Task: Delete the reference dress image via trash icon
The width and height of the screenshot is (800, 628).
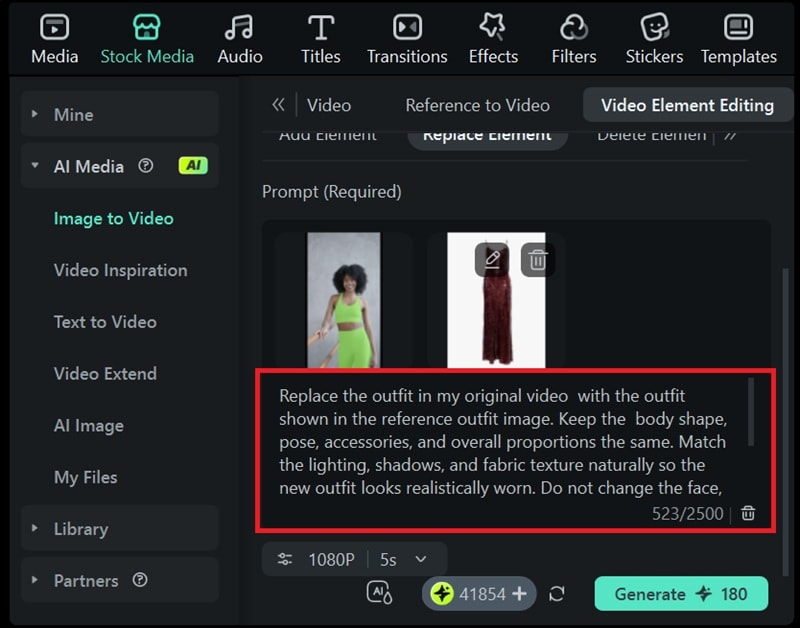Action: coord(538,259)
